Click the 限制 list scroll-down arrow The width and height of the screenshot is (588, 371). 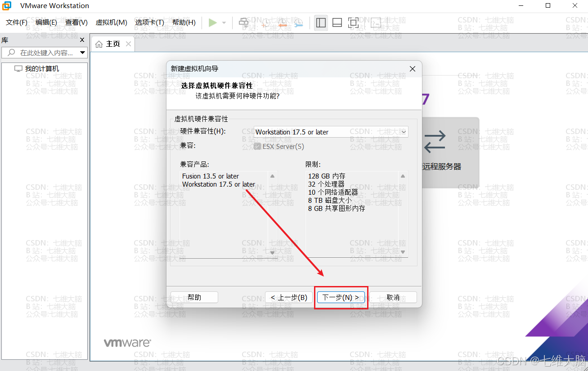coord(403,252)
